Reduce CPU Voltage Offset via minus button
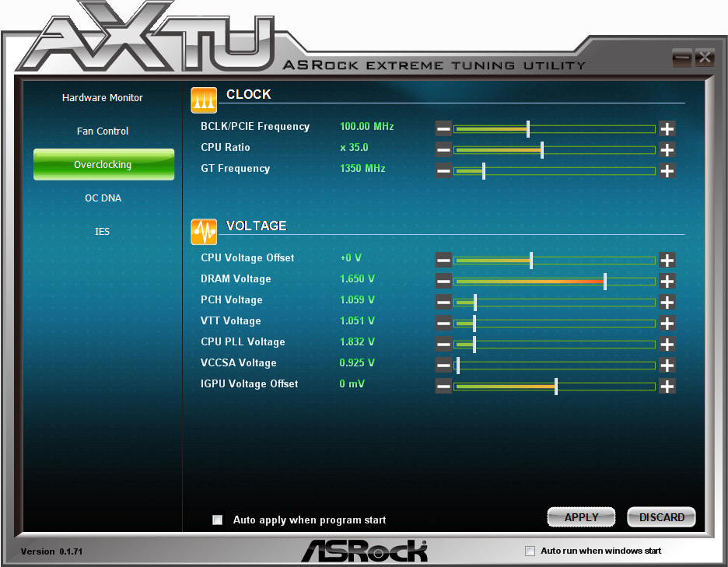This screenshot has height=567, width=728. 443,260
